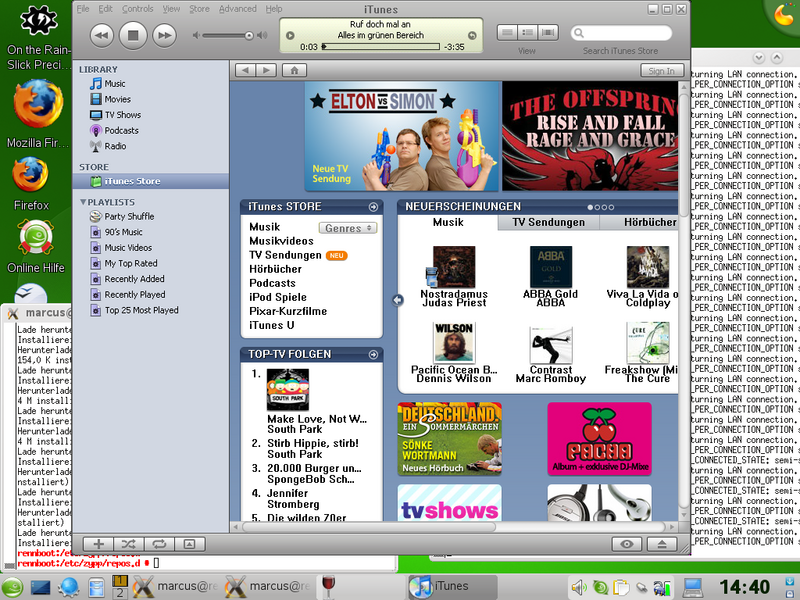Open Party Shuffle playlist
Viewport: 800px width, 600px height.
[x=129, y=216]
